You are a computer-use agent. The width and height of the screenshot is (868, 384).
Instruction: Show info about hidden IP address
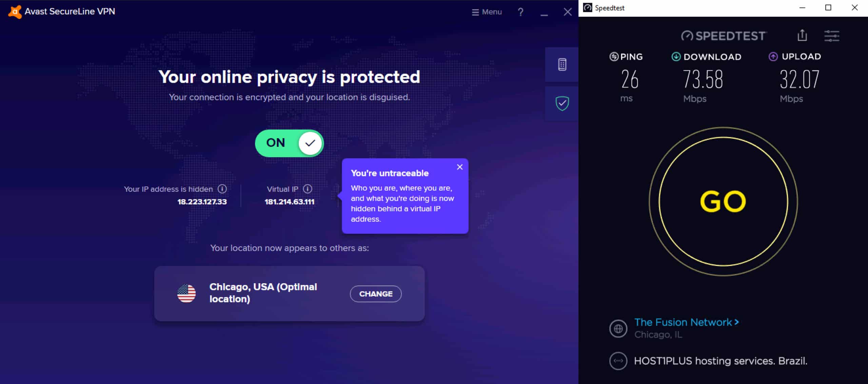222,189
